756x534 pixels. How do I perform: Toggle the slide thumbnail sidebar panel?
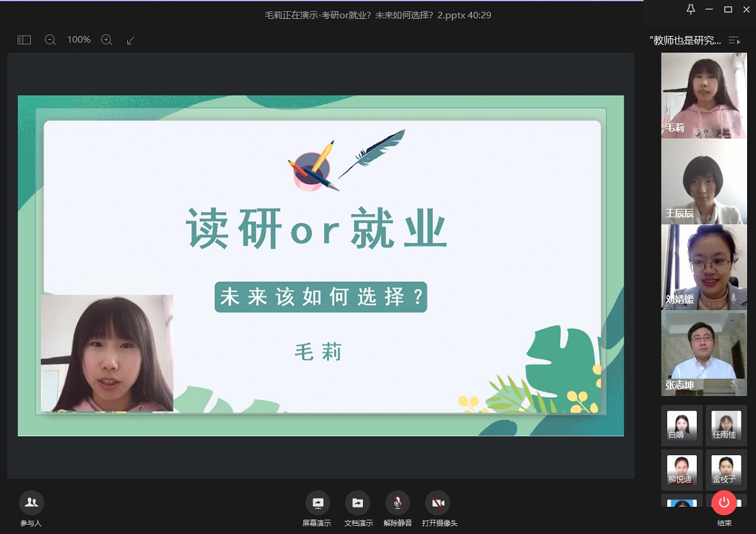[x=24, y=40]
